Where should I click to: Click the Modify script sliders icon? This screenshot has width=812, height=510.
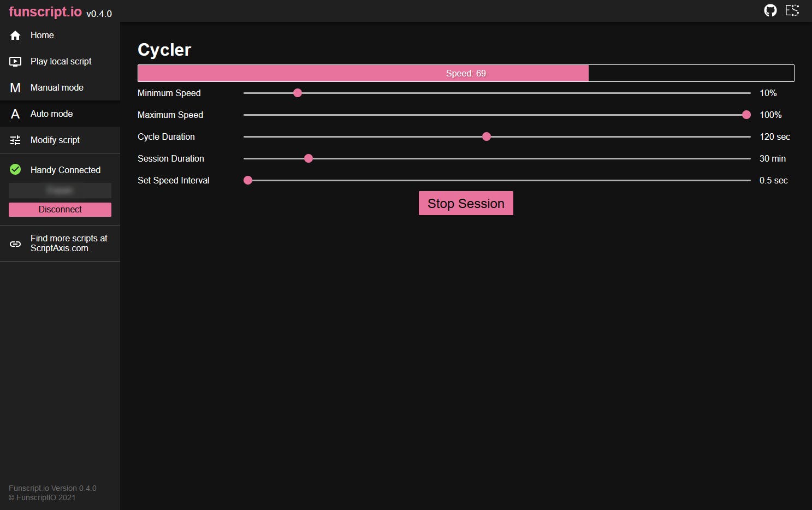point(15,140)
